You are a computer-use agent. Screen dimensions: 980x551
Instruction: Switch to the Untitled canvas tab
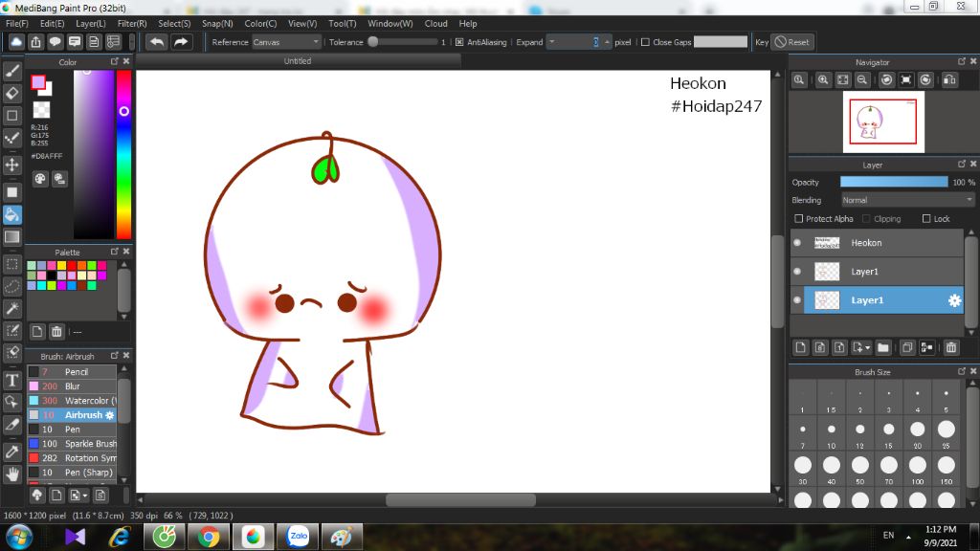pyautogui.click(x=298, y=61)
